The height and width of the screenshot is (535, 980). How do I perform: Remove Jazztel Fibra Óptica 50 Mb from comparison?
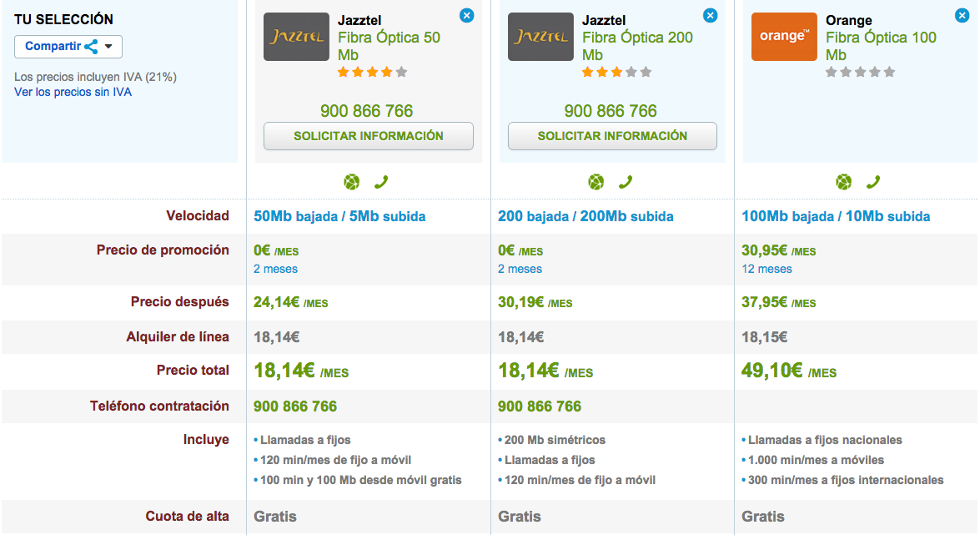pos(466,16)
